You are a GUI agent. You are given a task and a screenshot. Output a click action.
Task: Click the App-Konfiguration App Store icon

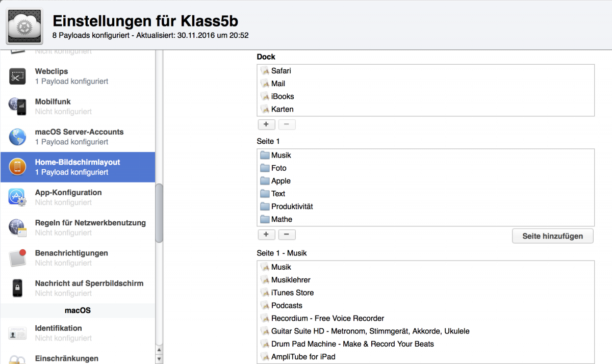[x=17, y=197]
